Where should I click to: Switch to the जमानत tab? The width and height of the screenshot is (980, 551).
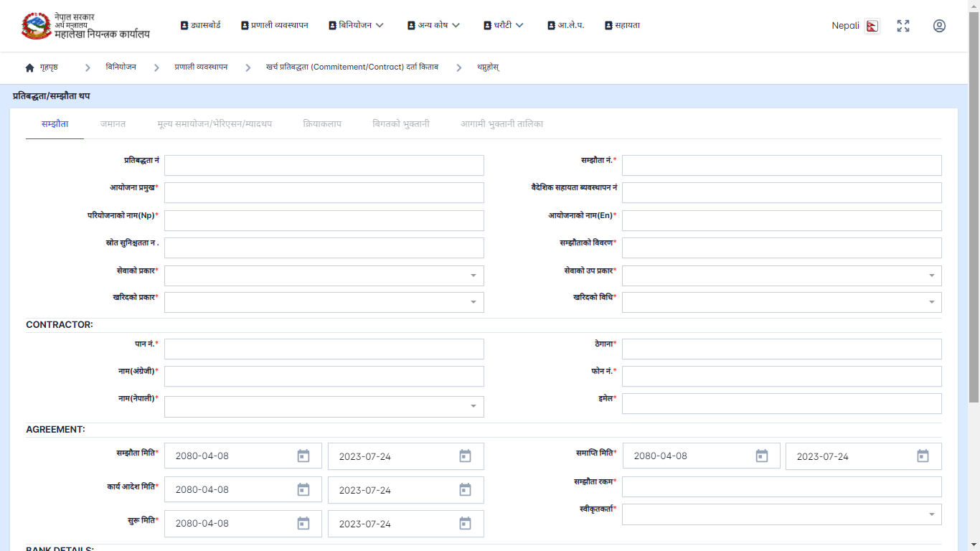[x=113, y=124]
